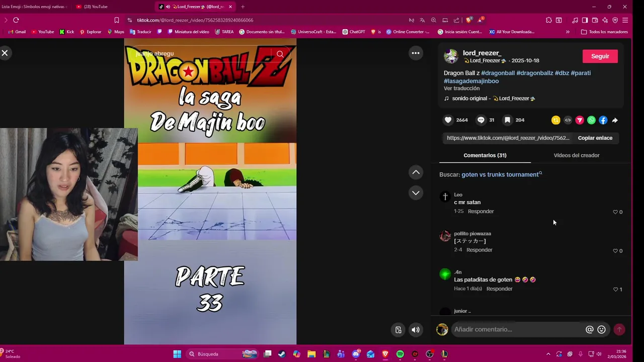Repost the video with the yellow repost icon
This screenshot has width=644, height=362.
[x=555, y=120]
